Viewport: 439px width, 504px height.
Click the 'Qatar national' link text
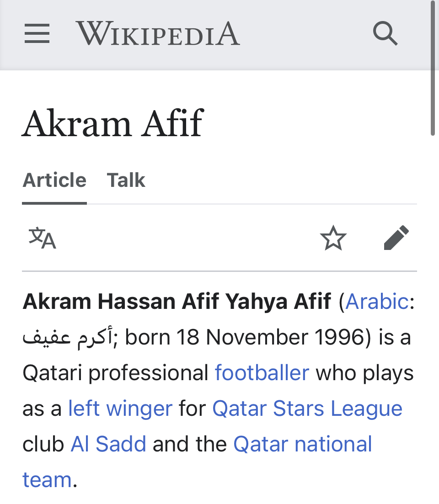[302, 444]
